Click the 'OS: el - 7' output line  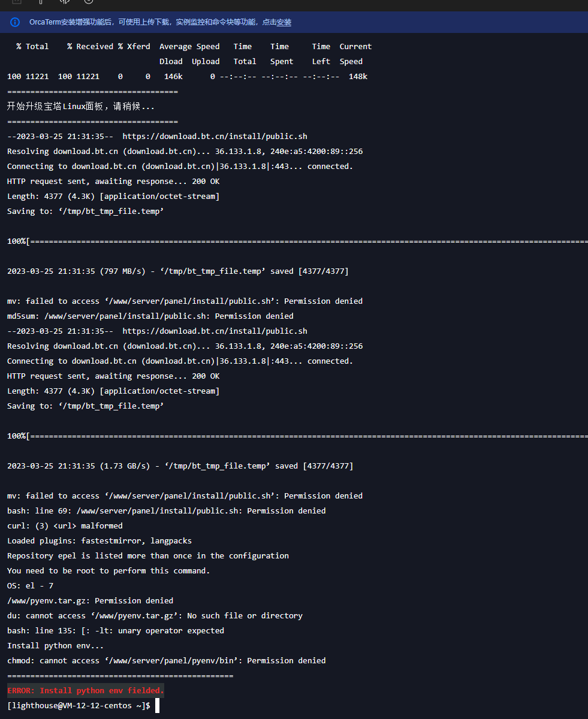30,586
